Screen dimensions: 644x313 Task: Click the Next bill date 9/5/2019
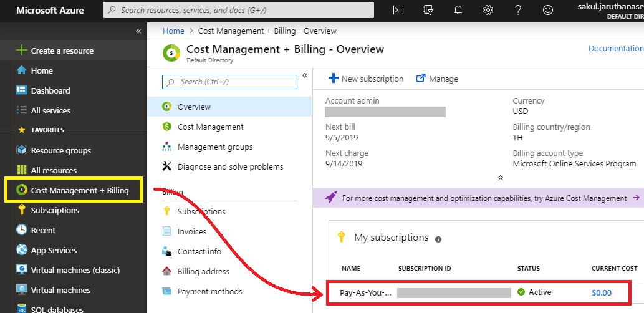pos(342,138)
